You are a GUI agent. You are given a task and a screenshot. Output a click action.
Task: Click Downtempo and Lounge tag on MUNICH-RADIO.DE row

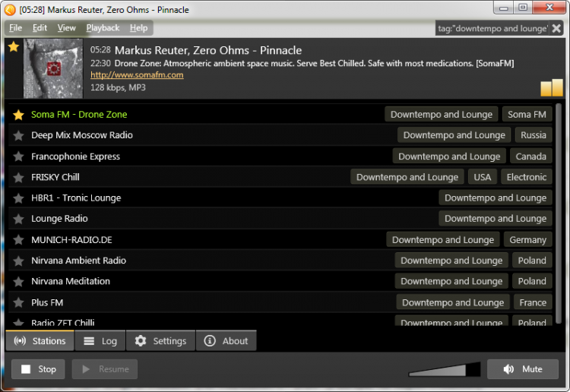pos(443,240)
